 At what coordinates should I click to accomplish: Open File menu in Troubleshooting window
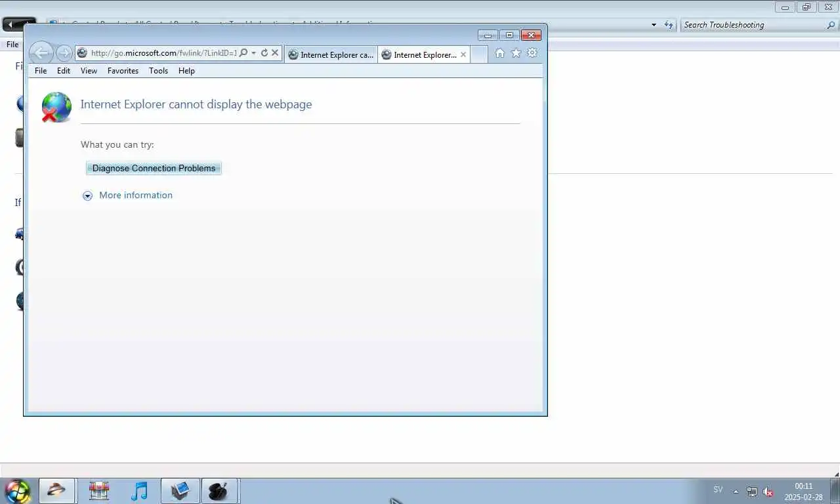point(12,45)
